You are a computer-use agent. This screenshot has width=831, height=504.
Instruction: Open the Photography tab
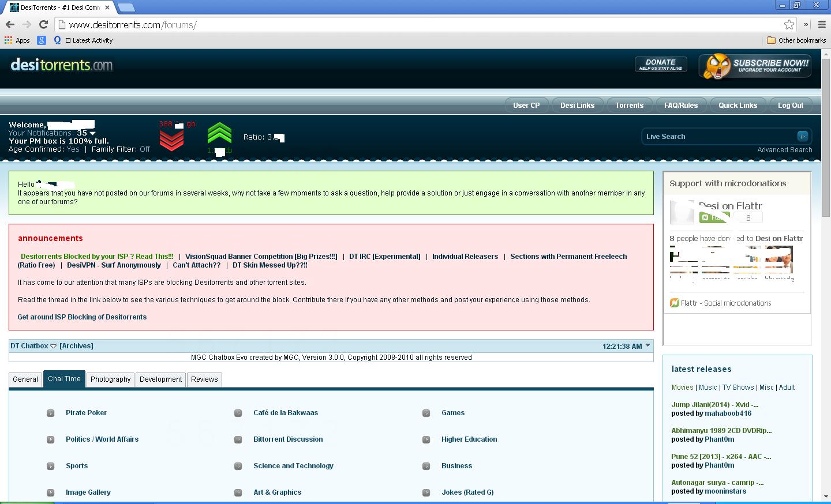(110, 379)
